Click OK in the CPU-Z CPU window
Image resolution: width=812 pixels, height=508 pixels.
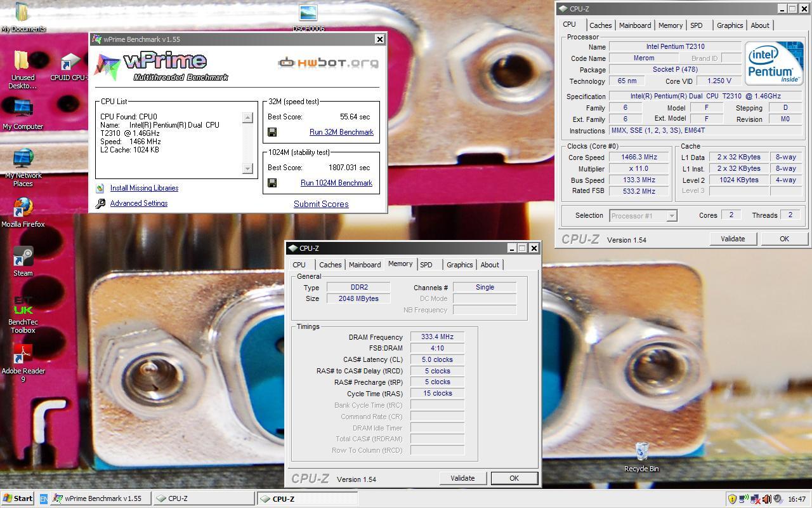coord(784,239)
